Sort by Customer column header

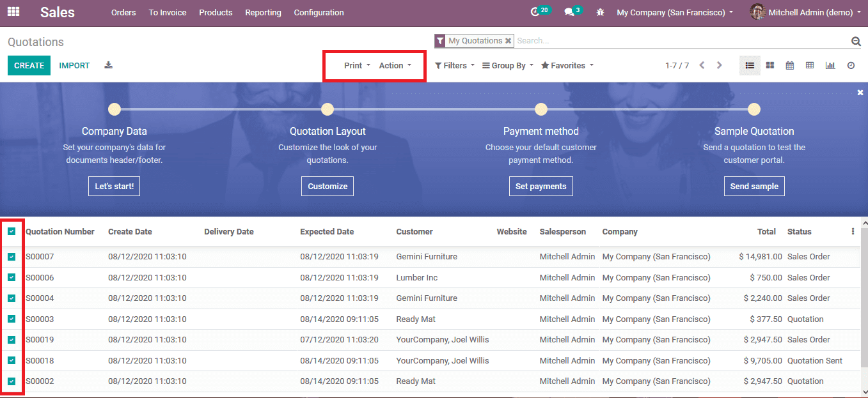(x=414, y=231)
